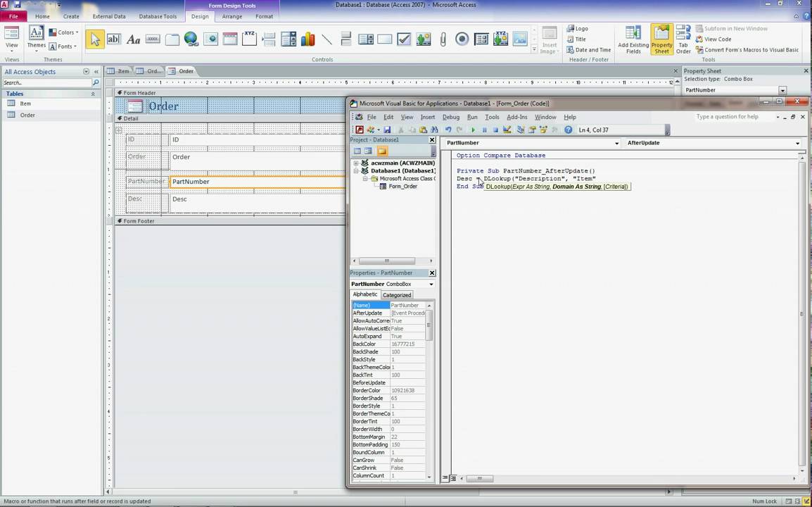The width and height of the screenshot is (812, 507).
Task: Toggle Design Mode in VBA toolbar
Action: coord(507,130)
